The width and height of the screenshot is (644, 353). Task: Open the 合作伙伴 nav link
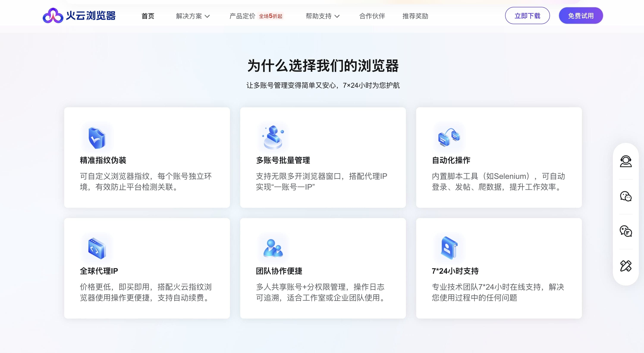tap(372, 16)
